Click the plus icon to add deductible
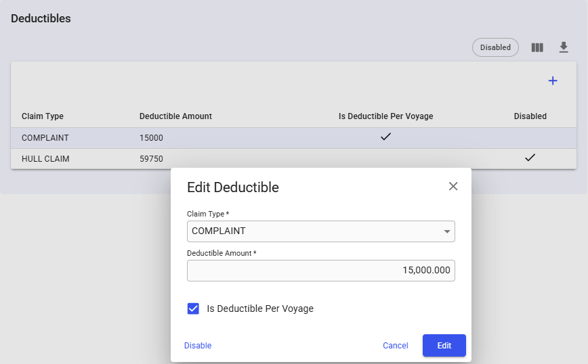 pyautogui.click(x=553, y=81)
